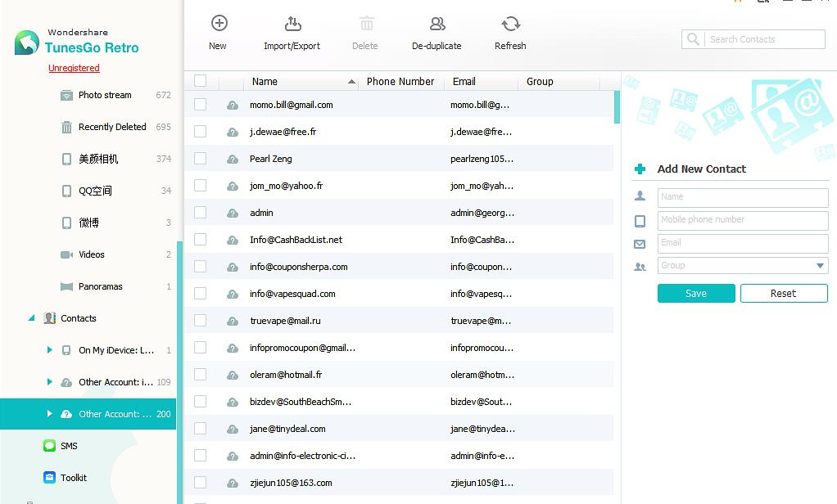Collapse the Contacts tree node
Viewport: 837px width, 504px height.
pos(32,318)
